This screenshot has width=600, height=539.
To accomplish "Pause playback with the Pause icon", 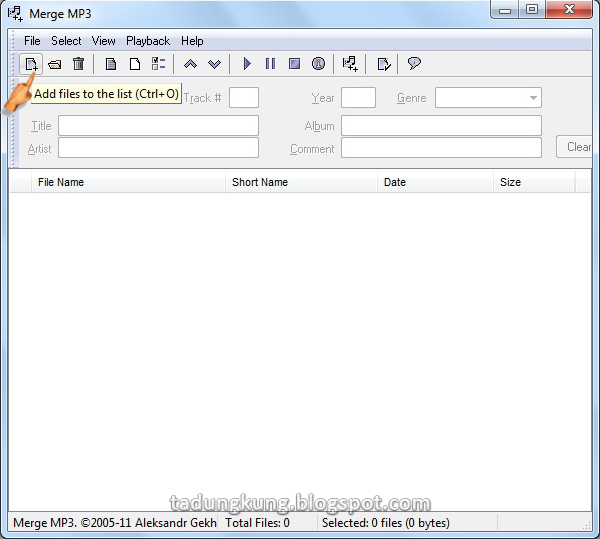I will pos(270,64).
